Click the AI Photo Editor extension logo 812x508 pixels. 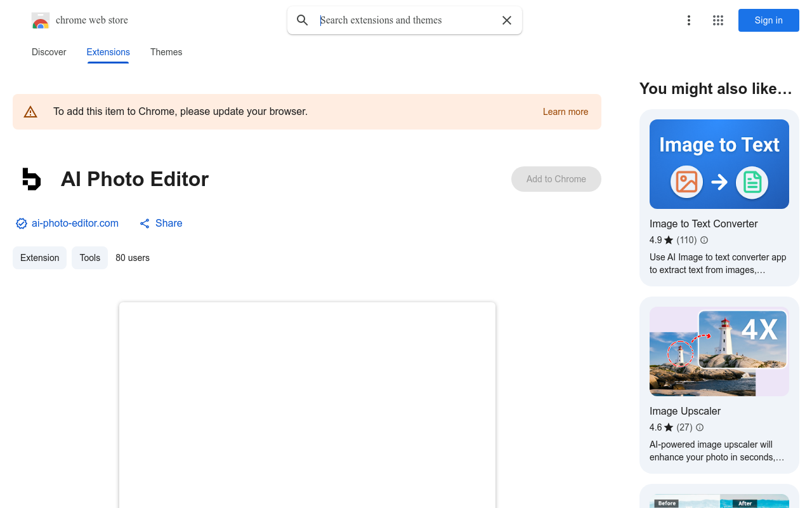[x=32, y=179]
